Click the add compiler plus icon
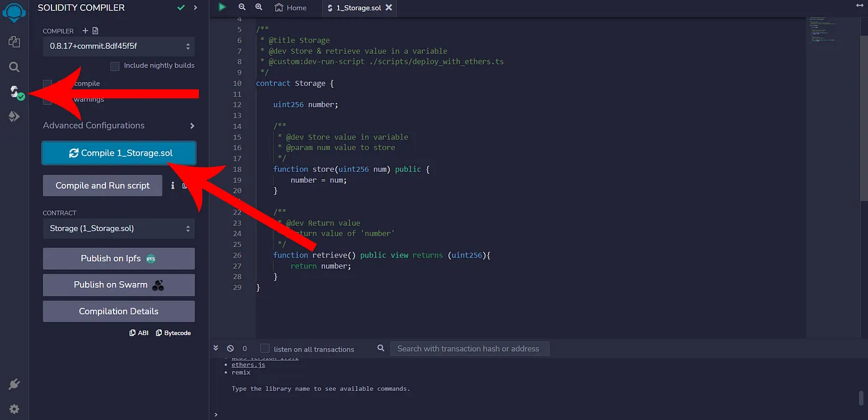Image resolution: width=868 pixels, height=420 pixels. coord(86,30)
